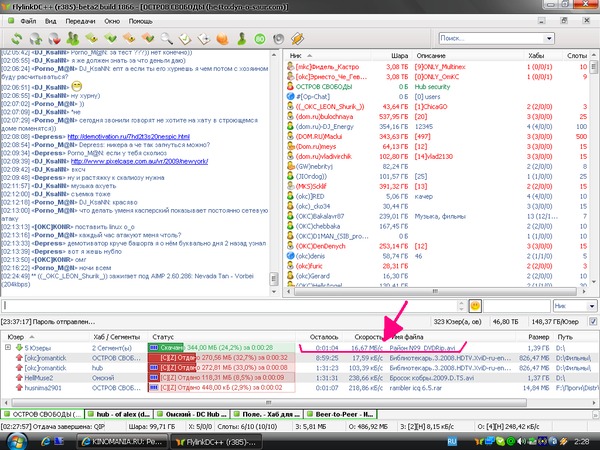Viewport: 600px width, 450px height.
Task: Click Windows Start orb
Action: 17,442
